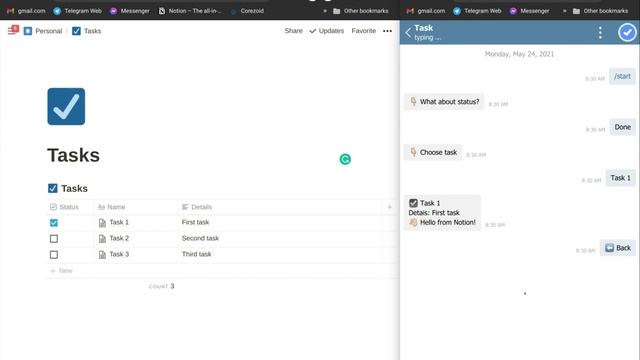Open Telegram Web bookmark in left window
This screenshot has height=360, width=640.
(78, 11)
